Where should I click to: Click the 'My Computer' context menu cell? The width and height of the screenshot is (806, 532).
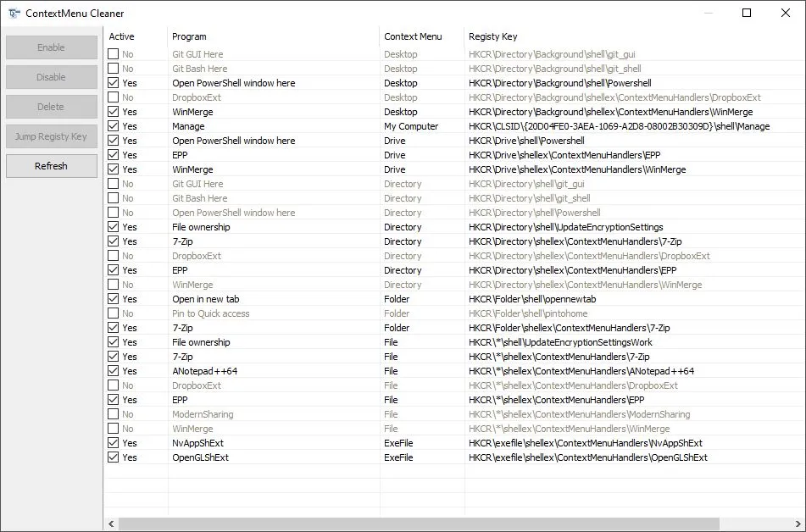coord(411,126)
